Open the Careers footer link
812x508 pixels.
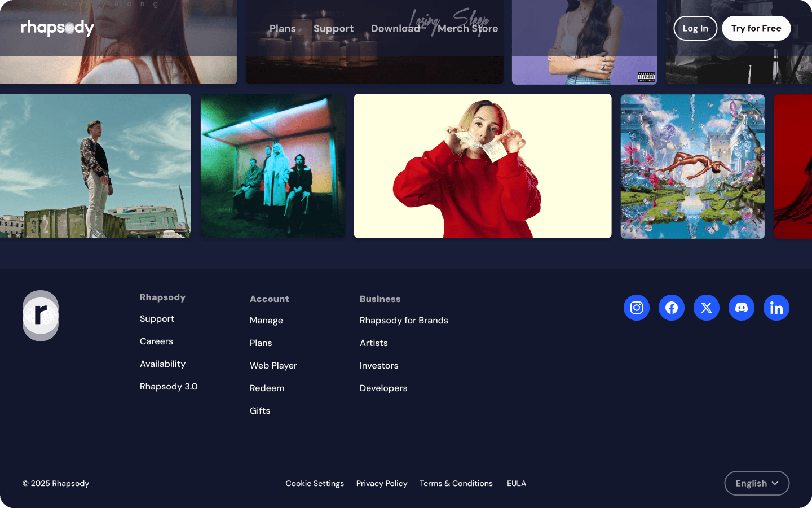(x=156, y=341)
